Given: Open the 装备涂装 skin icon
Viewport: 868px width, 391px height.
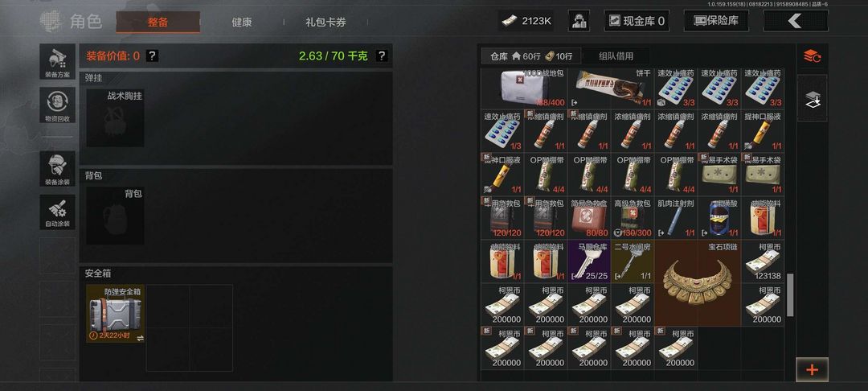Looking at the screenshot, I should click(57, 168).
